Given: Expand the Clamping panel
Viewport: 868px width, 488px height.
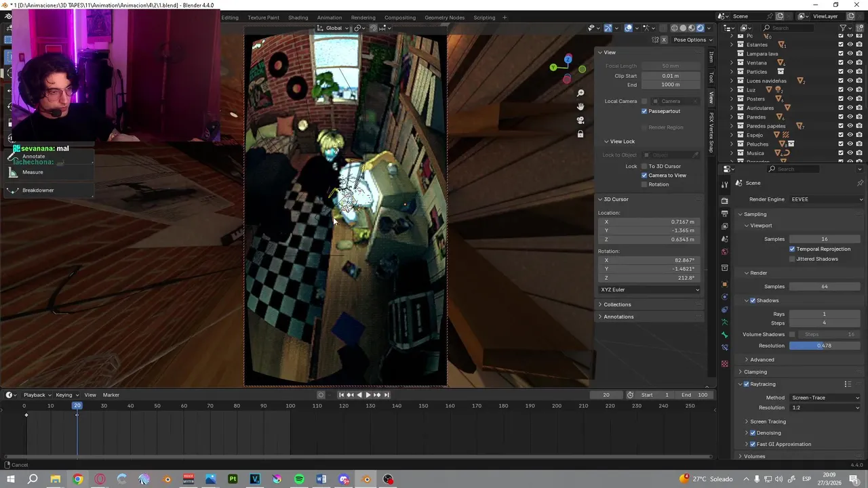Looking at the screenshot, I should 755,372.
